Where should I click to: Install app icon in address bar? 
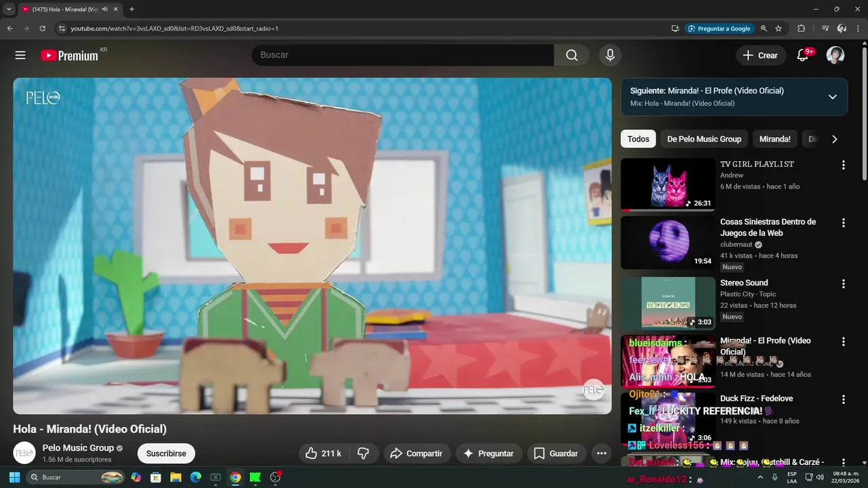[675, 28]
